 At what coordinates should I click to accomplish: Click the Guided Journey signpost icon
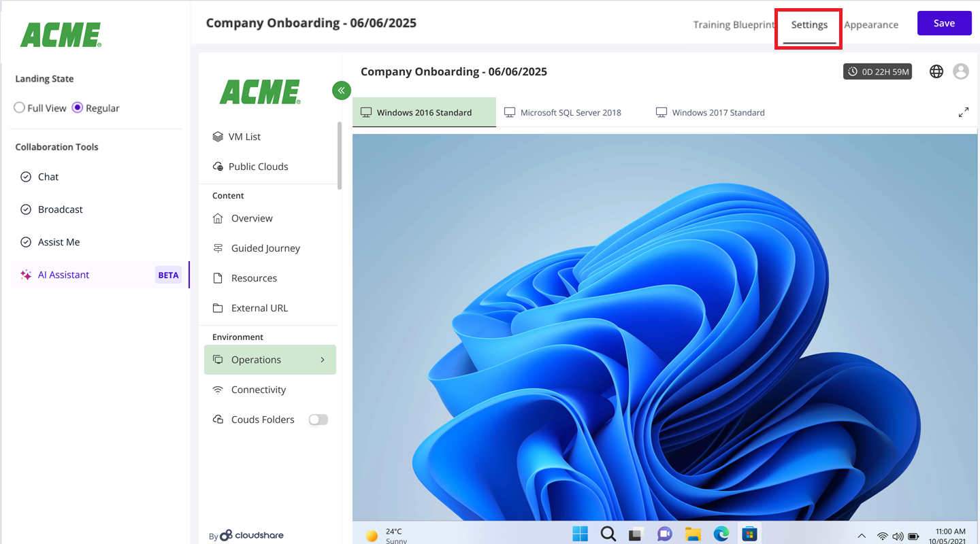pyautogui.click(x=218, y=248)
